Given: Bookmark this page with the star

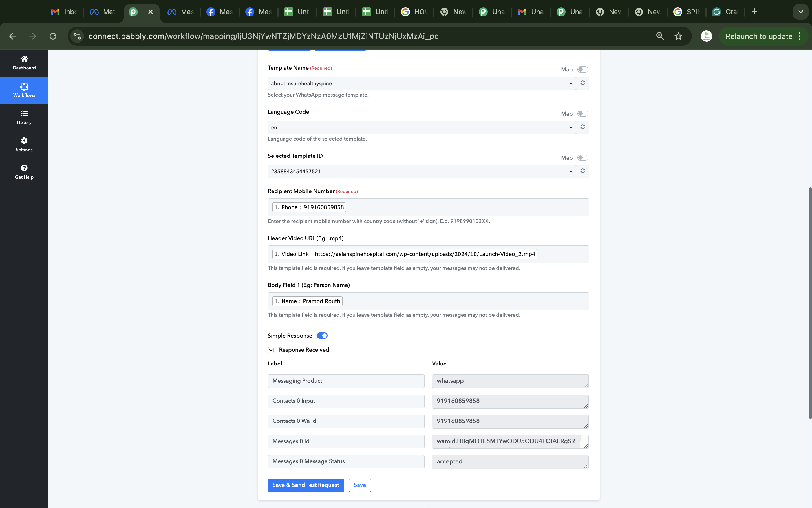Looking at the screenshot, I should tap(678, 36).
